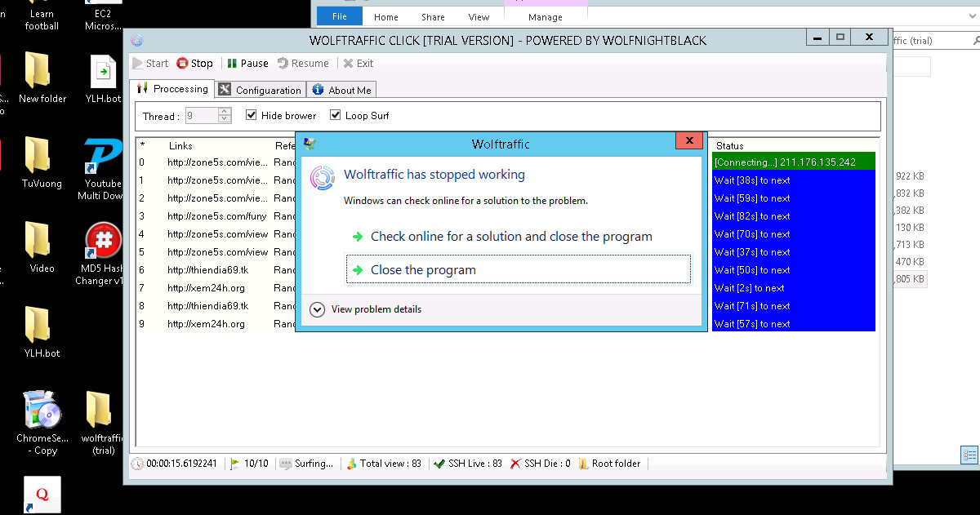Click the Start toolbar button
This screenshot has height=515, width=980.
click(x=150, y=63)
